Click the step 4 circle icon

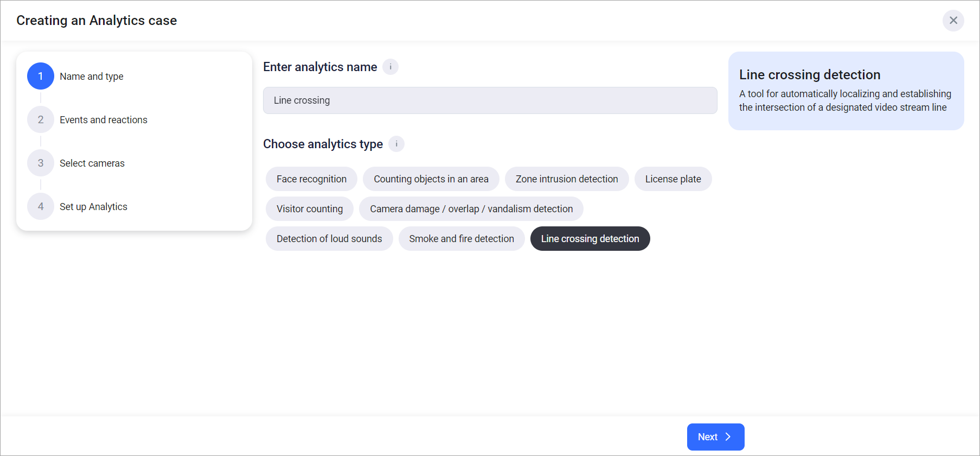[x=41, y=206]
